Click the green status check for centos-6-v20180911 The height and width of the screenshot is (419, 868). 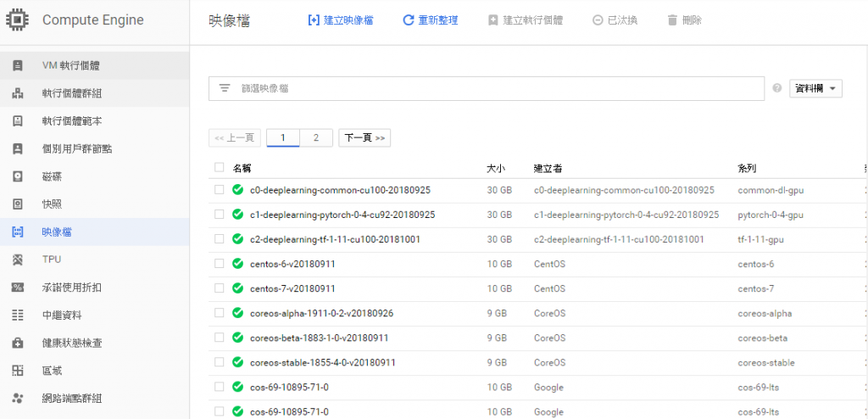click(238, 264)
